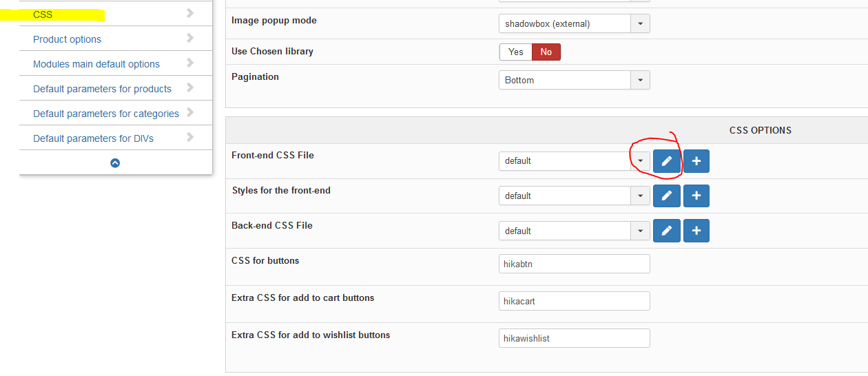Open Image popup mode dropdown

[x=574, y=23]
